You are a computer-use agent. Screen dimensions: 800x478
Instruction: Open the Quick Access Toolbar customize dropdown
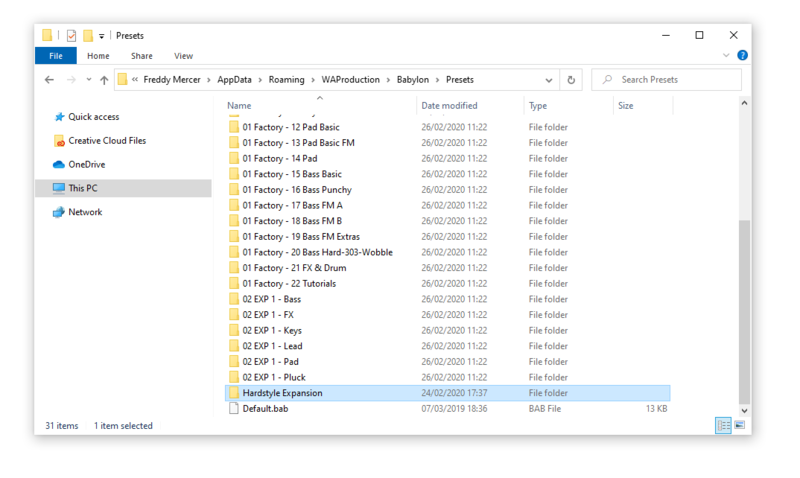pyautogui.click(x=101, y=36)
